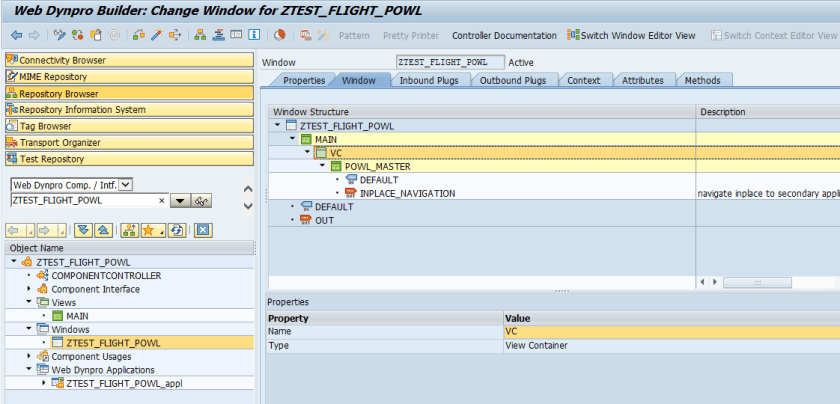
Task: Click the Window name field ZTEST_FLIGHT_POWL
Action: 450,62
